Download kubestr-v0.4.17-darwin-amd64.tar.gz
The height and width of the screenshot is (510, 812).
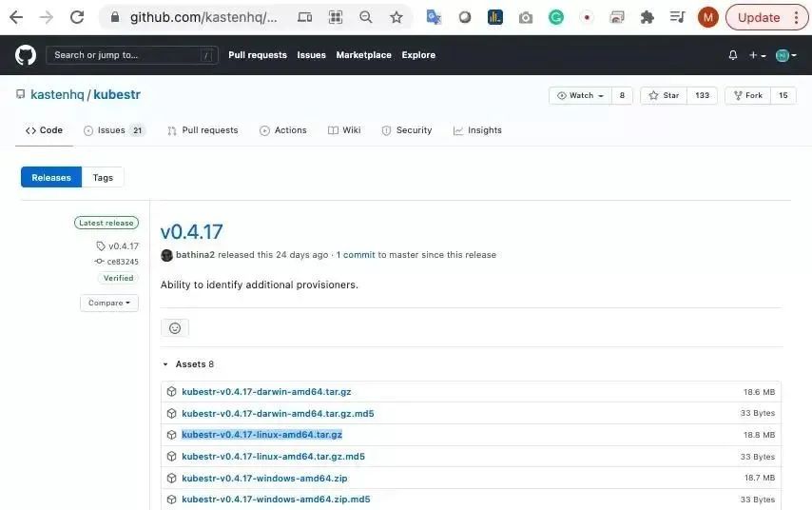pos(266,392)
